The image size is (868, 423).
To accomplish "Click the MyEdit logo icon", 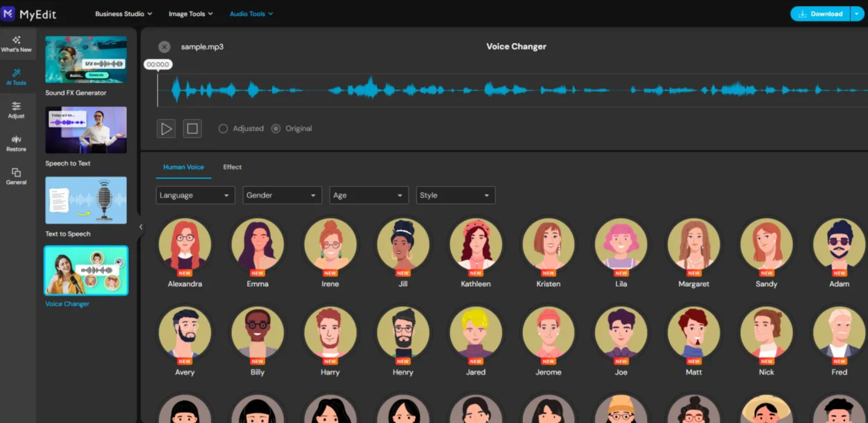I will [8, 14].
